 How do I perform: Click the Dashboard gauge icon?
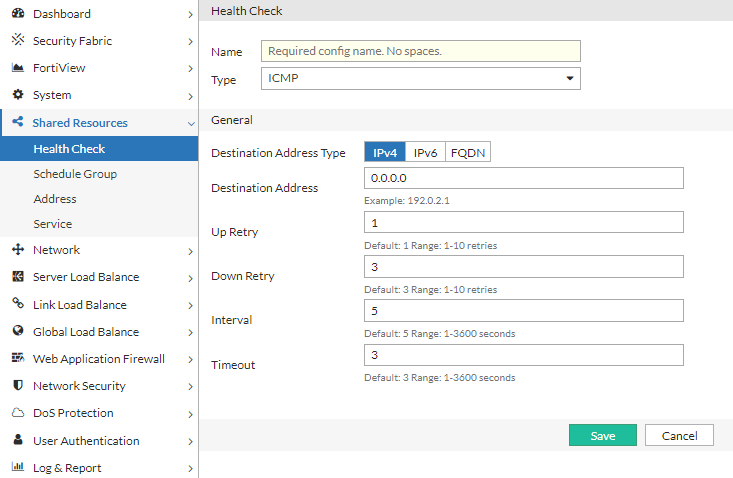pos(17,14)
